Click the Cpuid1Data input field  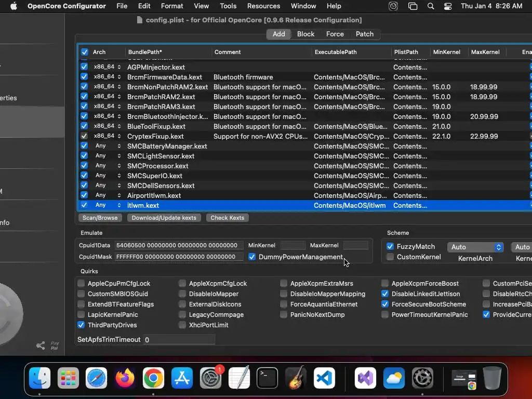pyautogui.click(x=179, y=245)
